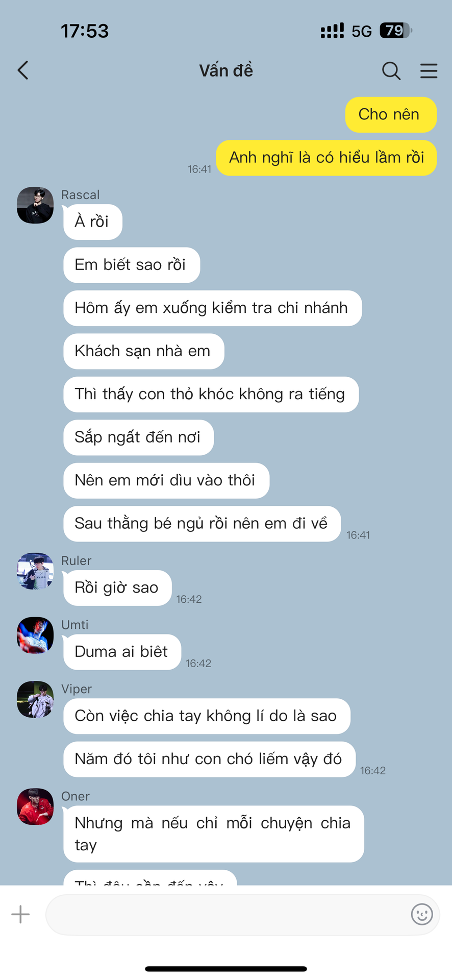Screen dimensions: 452x980
Task: Open search in the chat
Action: pyautogui.click(x=391, y=71)
